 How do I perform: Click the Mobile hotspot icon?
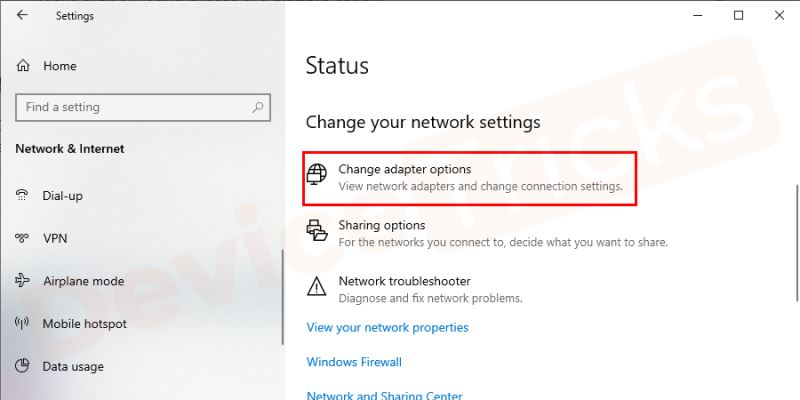22,324
